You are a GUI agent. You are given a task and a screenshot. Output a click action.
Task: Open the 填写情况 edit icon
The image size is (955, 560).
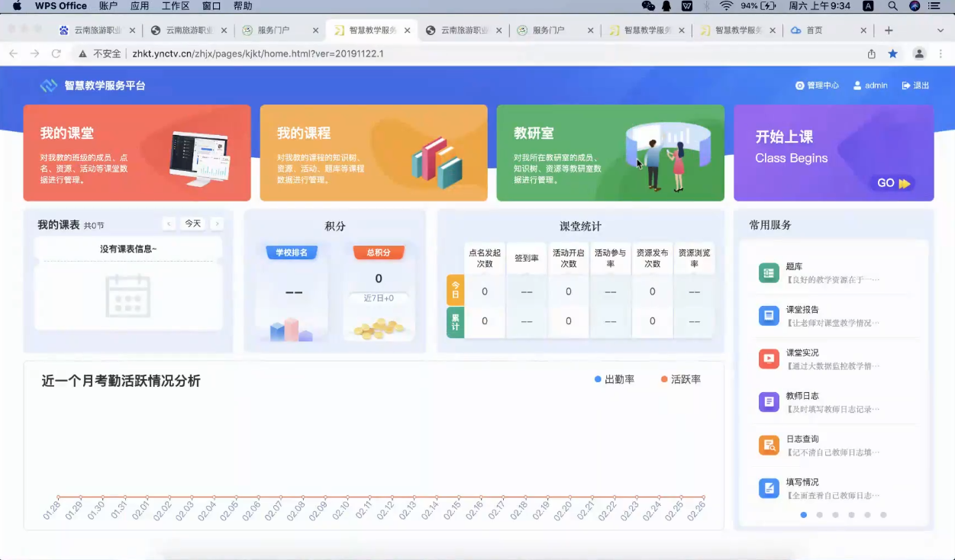[x=769, y=488]
